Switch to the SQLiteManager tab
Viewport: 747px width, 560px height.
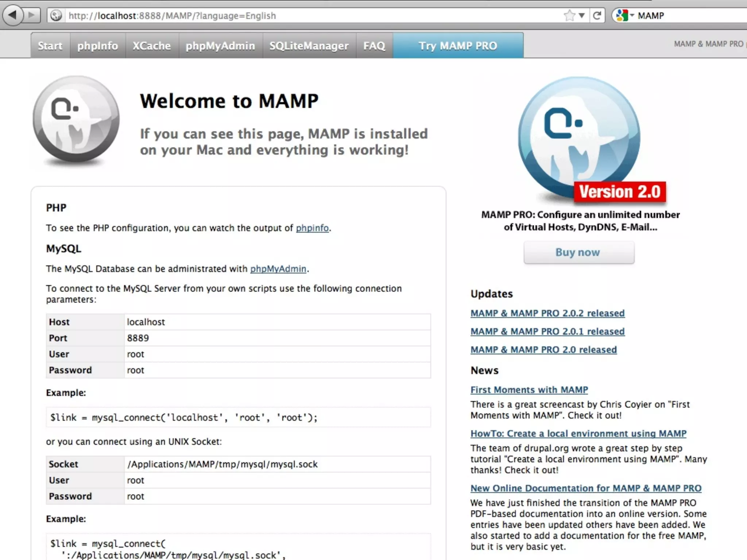(x=309, y=46)
